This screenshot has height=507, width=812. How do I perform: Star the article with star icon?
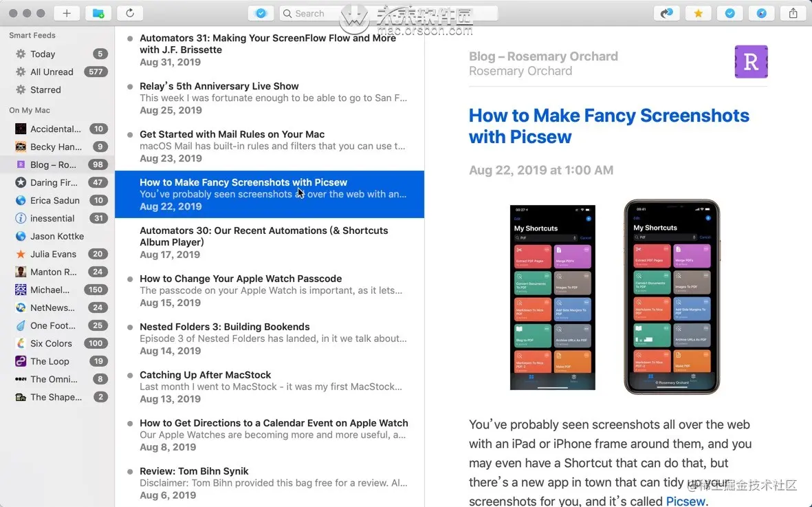[x=698, y=13]
